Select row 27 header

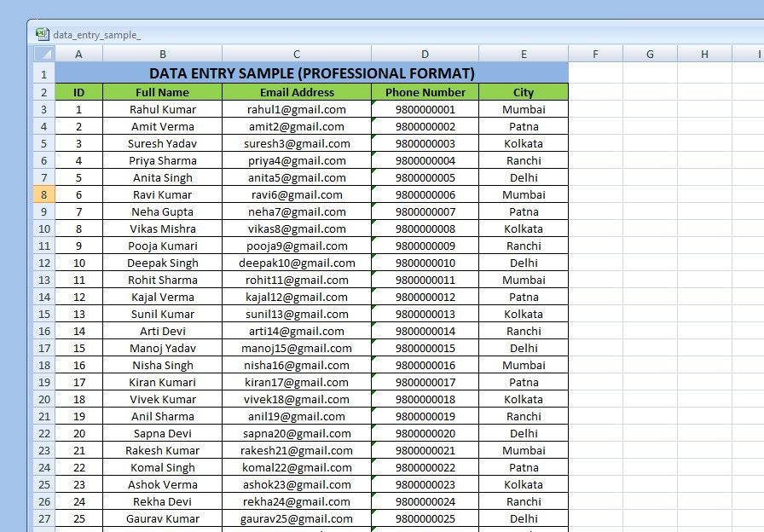(44, 518)
